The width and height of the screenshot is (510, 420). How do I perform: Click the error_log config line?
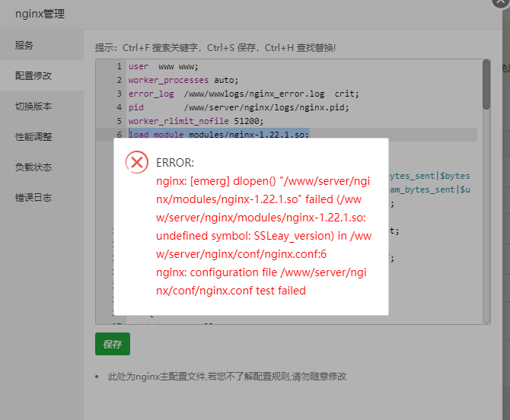(244, 94)
